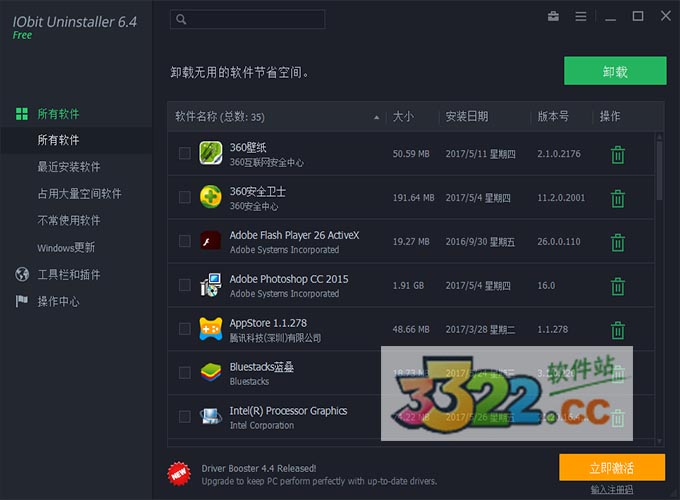Screen dimensions: 680x500
Task: Focus the search input field
Action: (248, 20)
